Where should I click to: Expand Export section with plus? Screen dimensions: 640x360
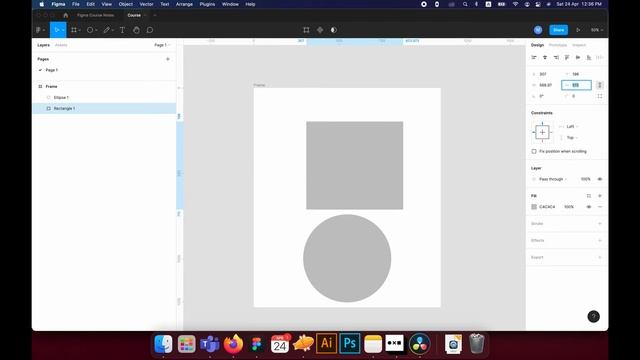(600, 257)
